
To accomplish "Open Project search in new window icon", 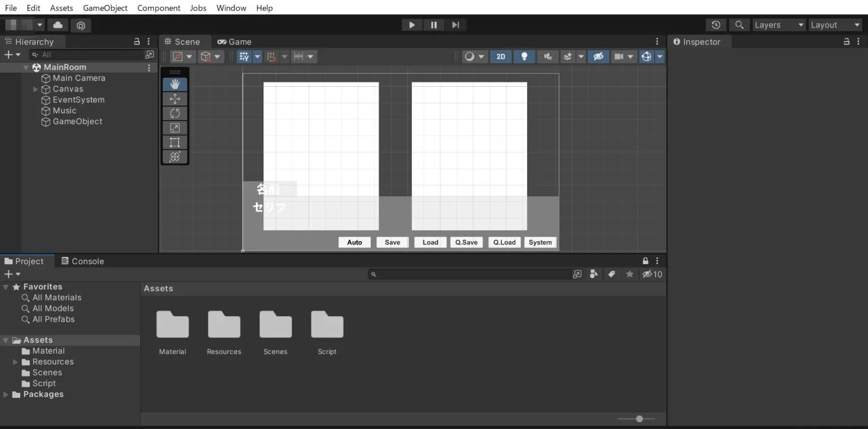I will point(577,274).
